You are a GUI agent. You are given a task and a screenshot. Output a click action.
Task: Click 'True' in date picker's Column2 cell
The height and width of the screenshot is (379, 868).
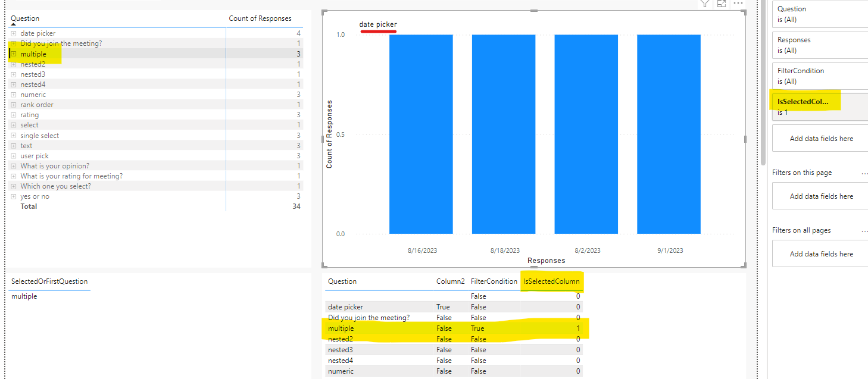pyautogui.click(x=444, y=307)
